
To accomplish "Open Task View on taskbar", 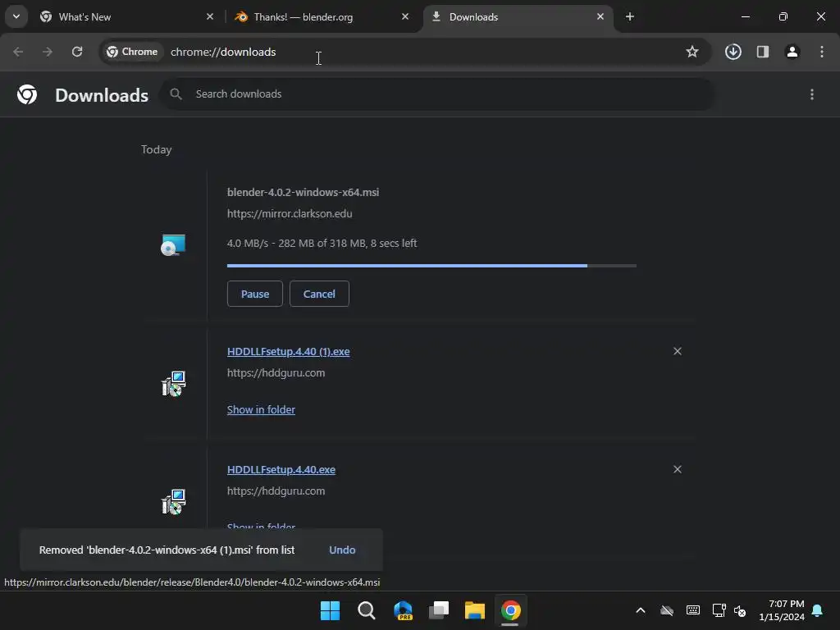I will pyautogui.click(x=439, y=610).
